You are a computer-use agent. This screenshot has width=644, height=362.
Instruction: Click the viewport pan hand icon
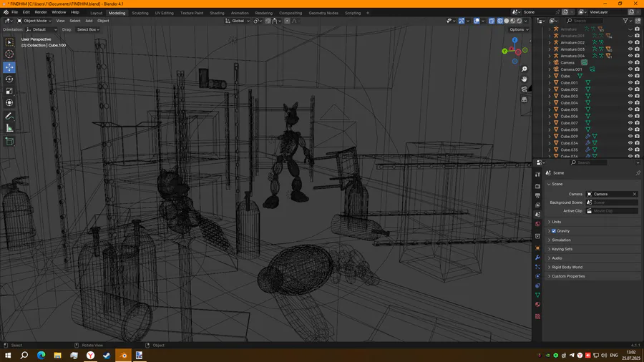pyautogui.click(x=524, y=79)
